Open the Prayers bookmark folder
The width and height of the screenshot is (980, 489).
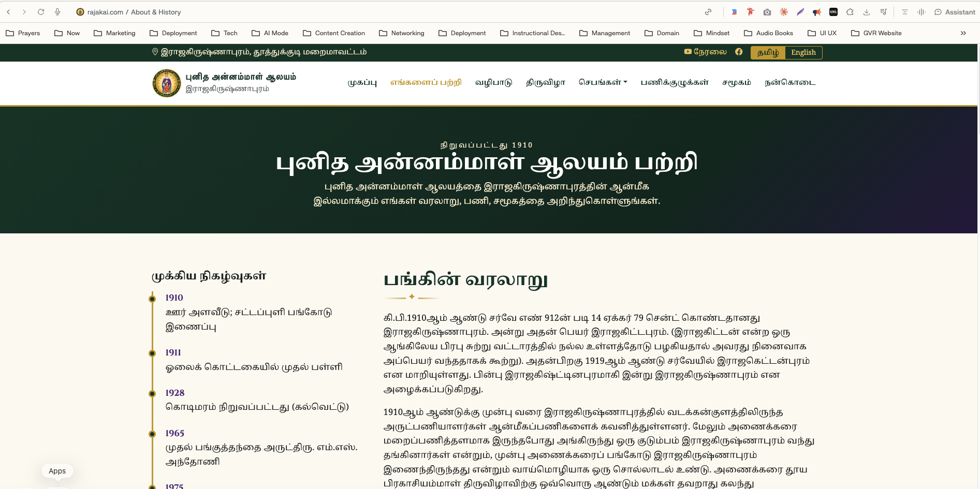tap(23, 33)
